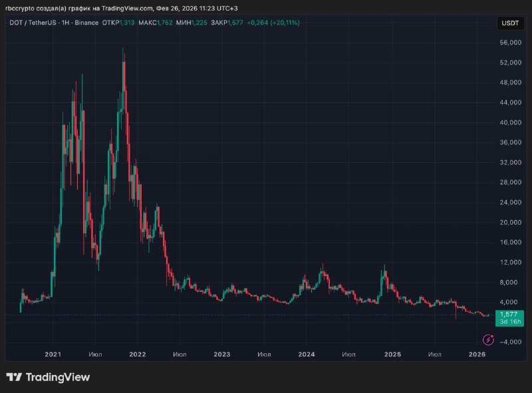Click the TradingView.com text in the header
The height and width of the screenshot is (393, 532).
pyautogui.click(x=127, y=8)
